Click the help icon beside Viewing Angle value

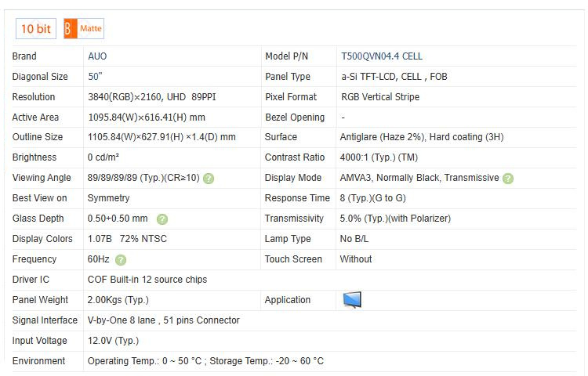click(209, 179)
